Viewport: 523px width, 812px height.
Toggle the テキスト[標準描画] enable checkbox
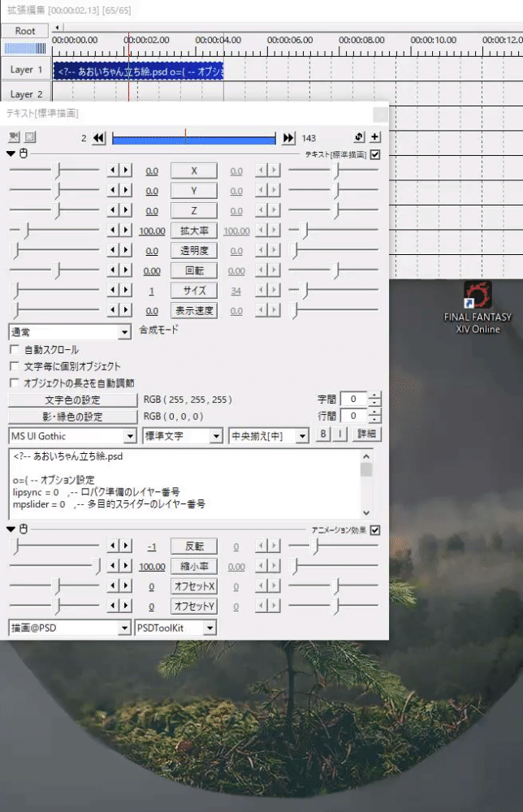click(375, 154)
